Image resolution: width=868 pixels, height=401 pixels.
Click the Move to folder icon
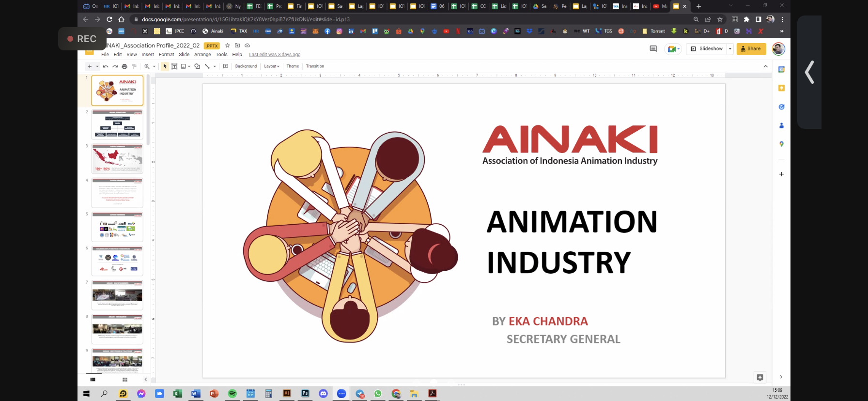(x=237, y=46)
